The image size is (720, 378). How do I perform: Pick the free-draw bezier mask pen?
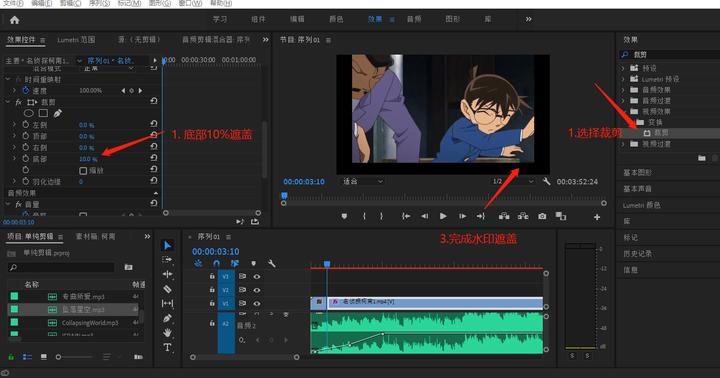pyautogui.click(x=57, y=113)
